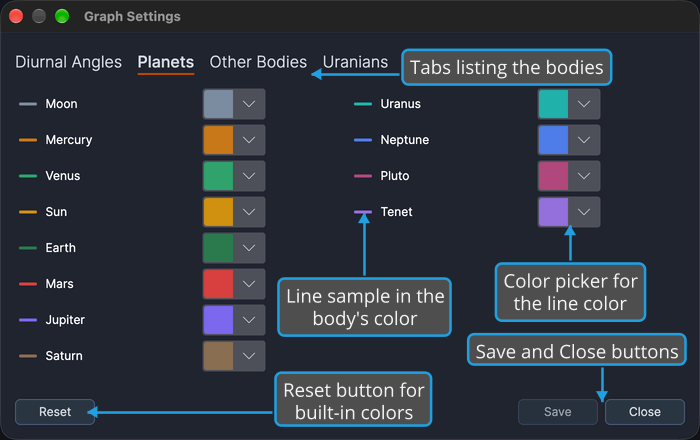
Task: Click the Mars line sample
Action: point(28,284)
